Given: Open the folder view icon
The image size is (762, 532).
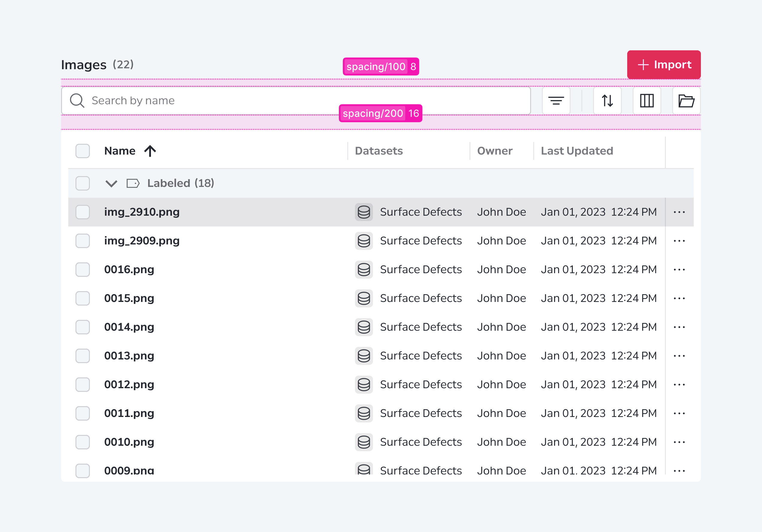Looking at the screenshot, I should click(x=686, y=101).
